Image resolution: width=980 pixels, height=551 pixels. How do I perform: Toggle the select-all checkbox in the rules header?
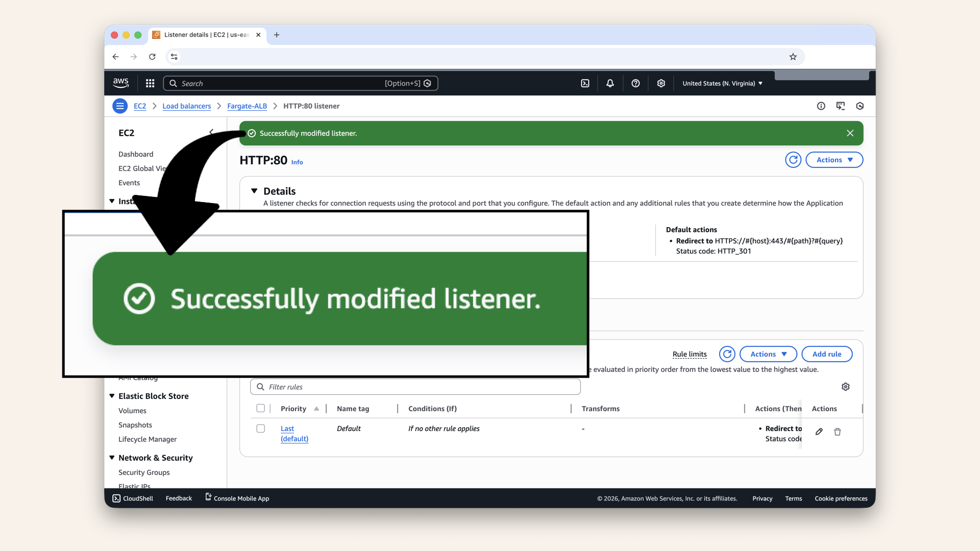261,408
